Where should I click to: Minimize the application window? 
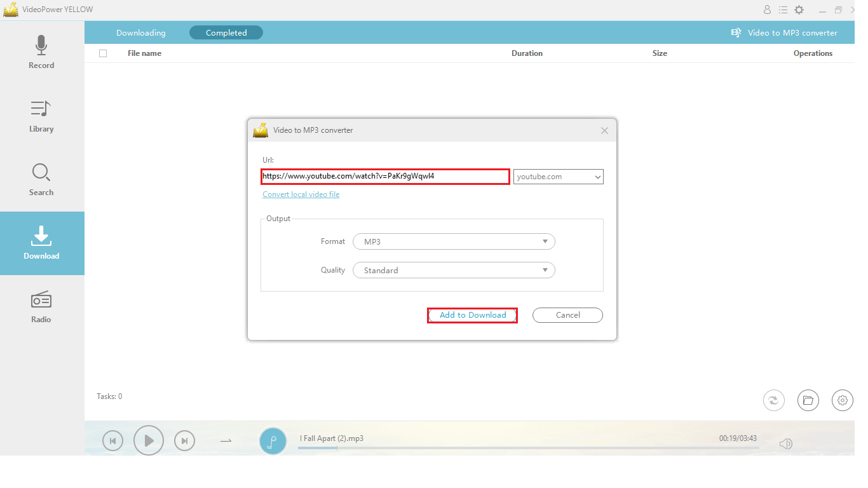coord(823,10)
